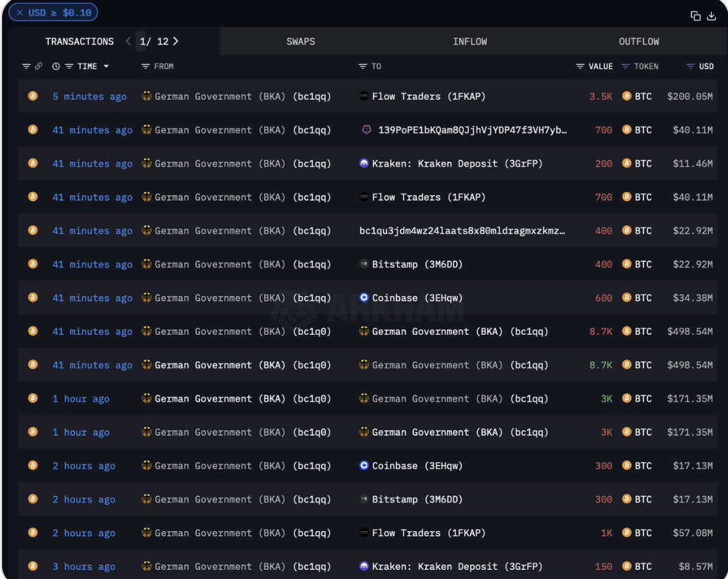Click the red 3K value
Screen dimensions: 728x579
(x=606, y=433)
